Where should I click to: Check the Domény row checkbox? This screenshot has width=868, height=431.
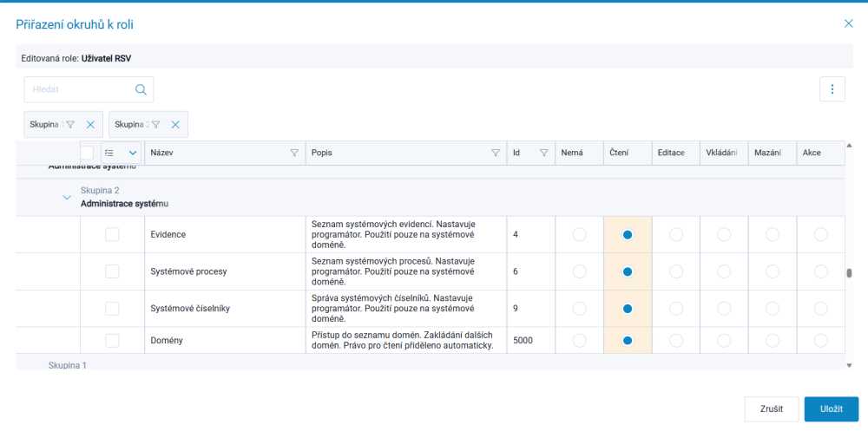click(112, 340)
